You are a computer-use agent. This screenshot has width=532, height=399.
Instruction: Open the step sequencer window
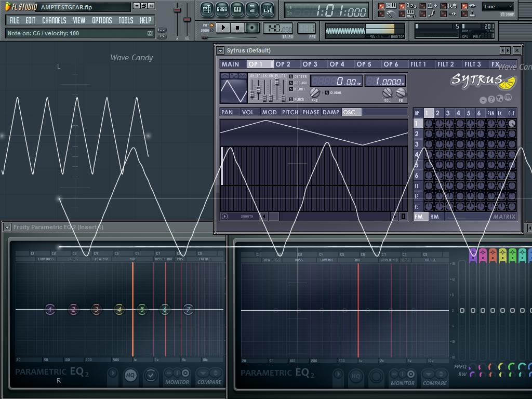222,9
